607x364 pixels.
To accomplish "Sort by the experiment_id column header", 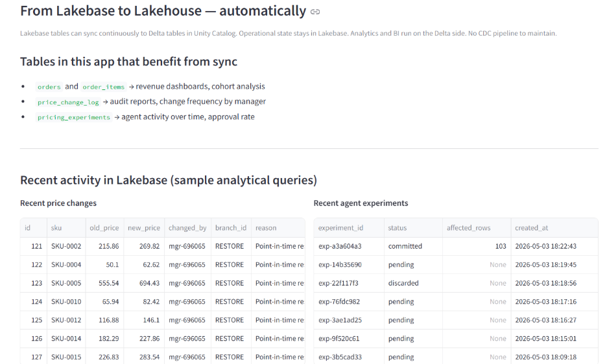I will point(349,228).
